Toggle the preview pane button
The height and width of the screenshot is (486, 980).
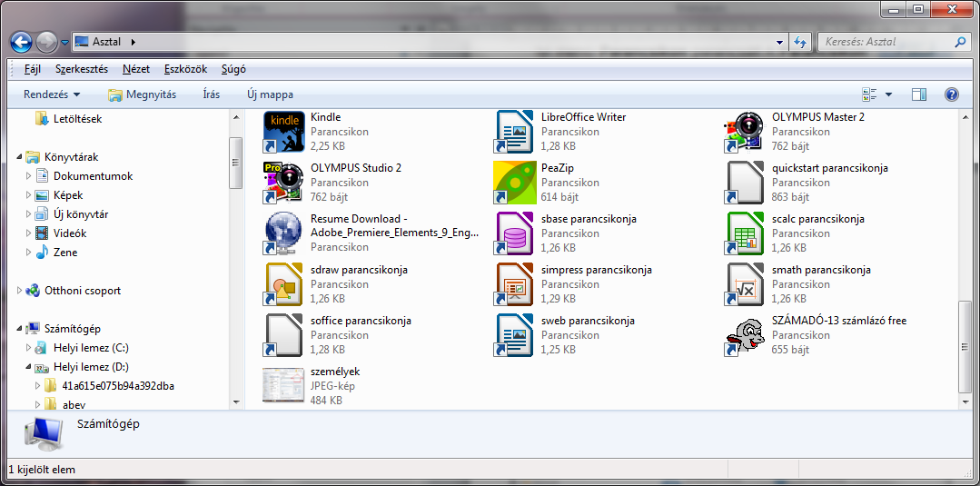(x=919, y=94)
